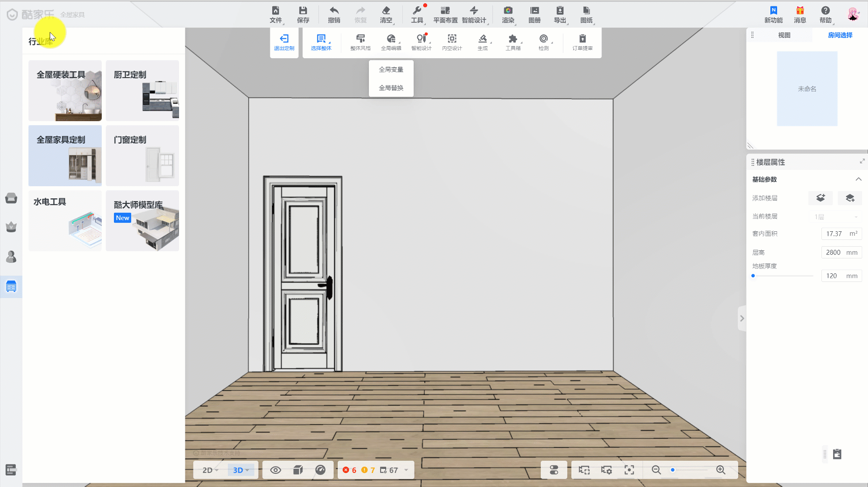Toggle the display switches button in bottom bar
Image resolution: width=868 pixels, height=487 pixels.
(x=554, y=470)
